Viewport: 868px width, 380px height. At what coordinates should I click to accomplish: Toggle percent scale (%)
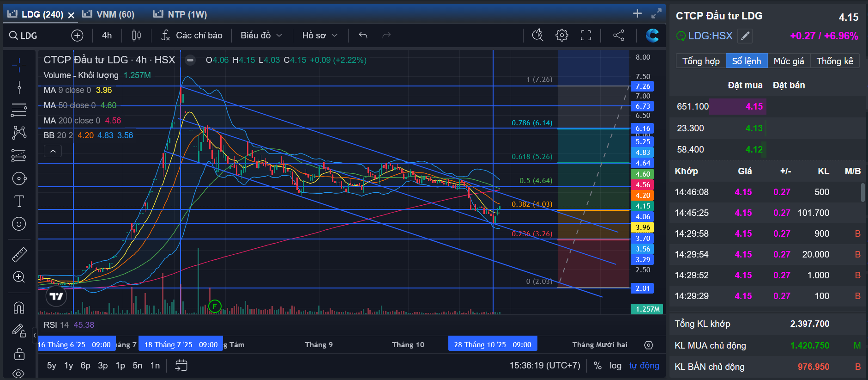tap(597, 366)
